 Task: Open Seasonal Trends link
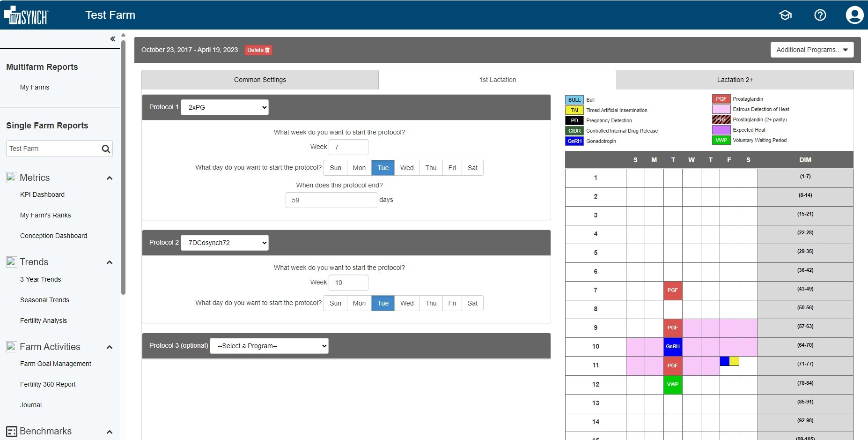[44, 300]
